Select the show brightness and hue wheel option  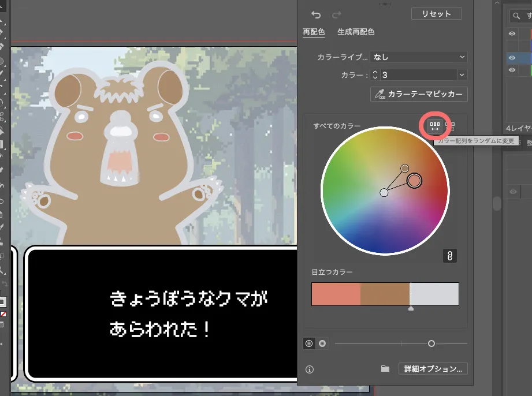click(x=322, y=343)
